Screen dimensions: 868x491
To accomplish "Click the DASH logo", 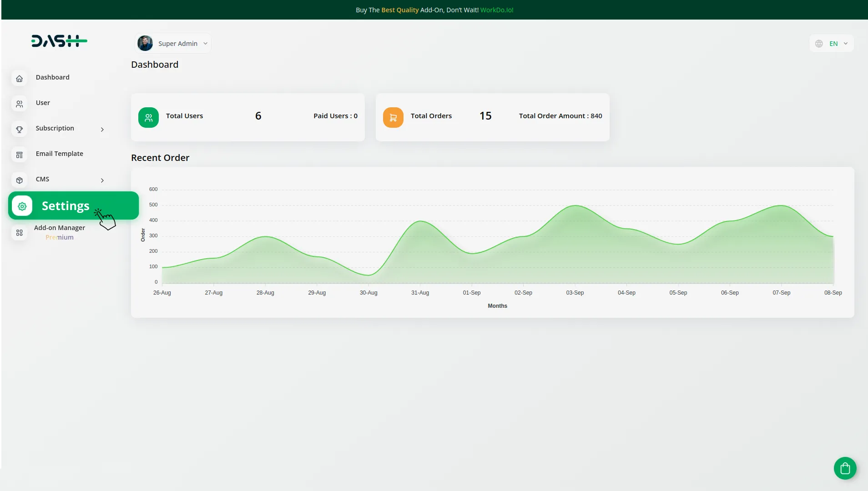I will (59, 41).
